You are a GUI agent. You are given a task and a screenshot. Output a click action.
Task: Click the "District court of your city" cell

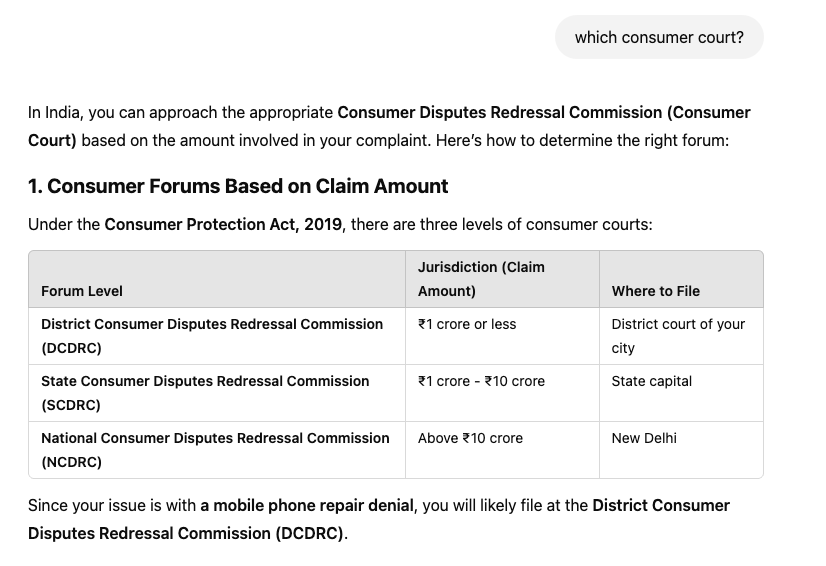pos(678,336)
